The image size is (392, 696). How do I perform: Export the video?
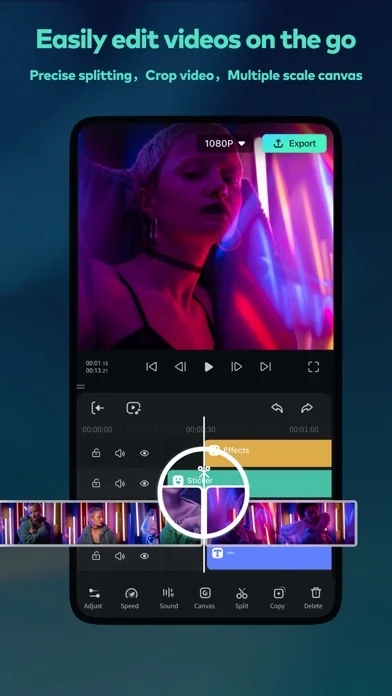294,143
